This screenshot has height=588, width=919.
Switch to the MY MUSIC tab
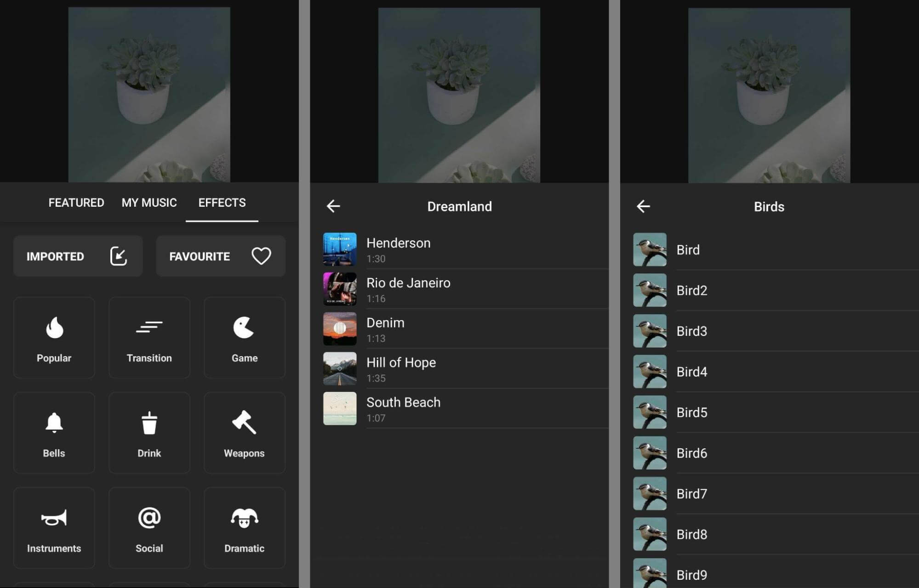(x=149, y=203)
